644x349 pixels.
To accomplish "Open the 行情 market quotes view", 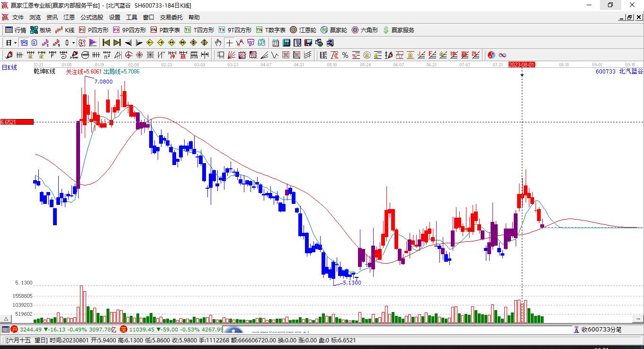I will tap(16, 30).
